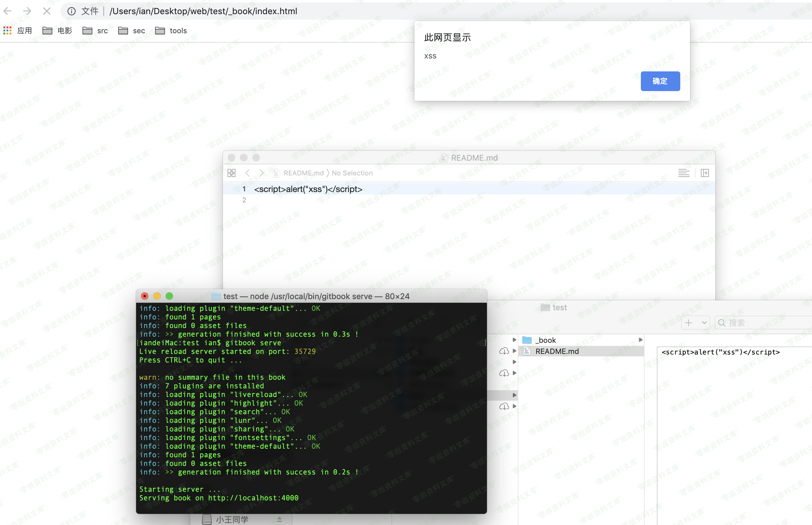
Task: Toggle the editor options lines icon
Action: coord(683,173)
